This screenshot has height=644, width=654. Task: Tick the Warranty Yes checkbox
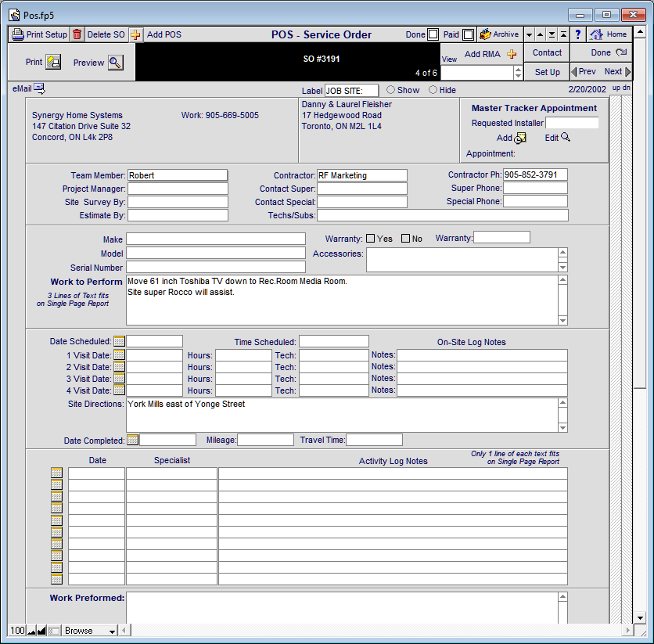pos(370,238)
